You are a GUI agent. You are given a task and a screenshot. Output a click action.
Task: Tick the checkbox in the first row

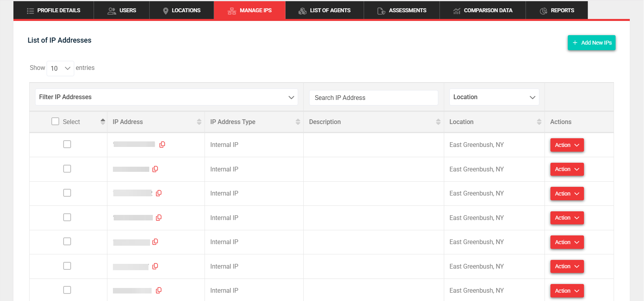pyautogui.click(x=67, y=144)
